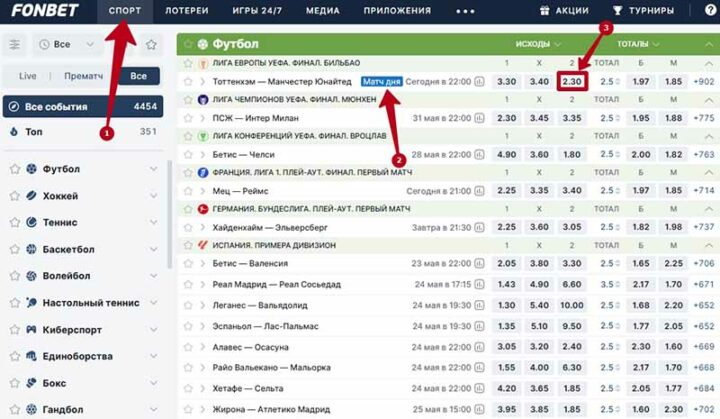
Task: Open the filter settings sliders icon
Action: coord(15,45)
